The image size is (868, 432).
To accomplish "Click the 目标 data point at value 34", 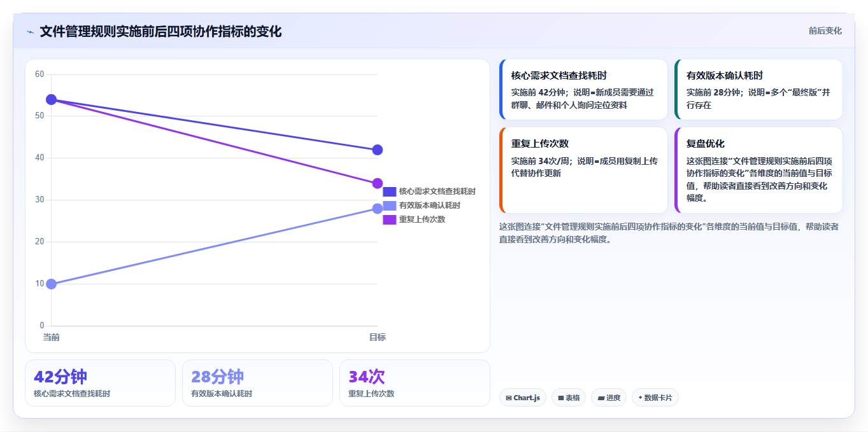I will click(377, 183).
